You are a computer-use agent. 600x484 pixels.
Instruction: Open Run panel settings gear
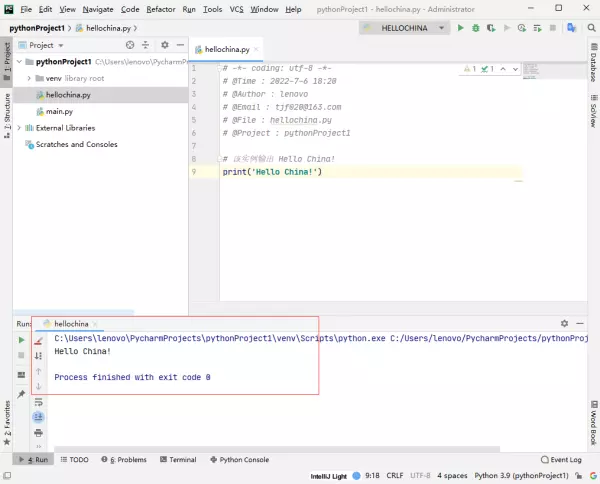click(564, 323)
